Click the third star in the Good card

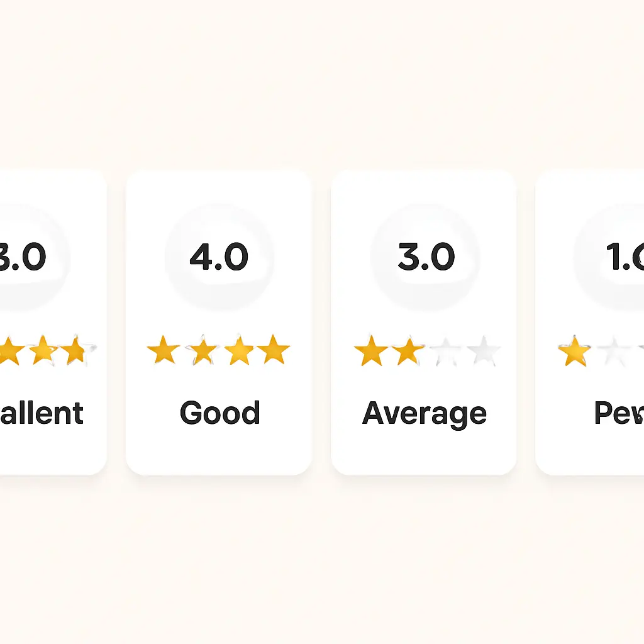[x=238, y=350]
